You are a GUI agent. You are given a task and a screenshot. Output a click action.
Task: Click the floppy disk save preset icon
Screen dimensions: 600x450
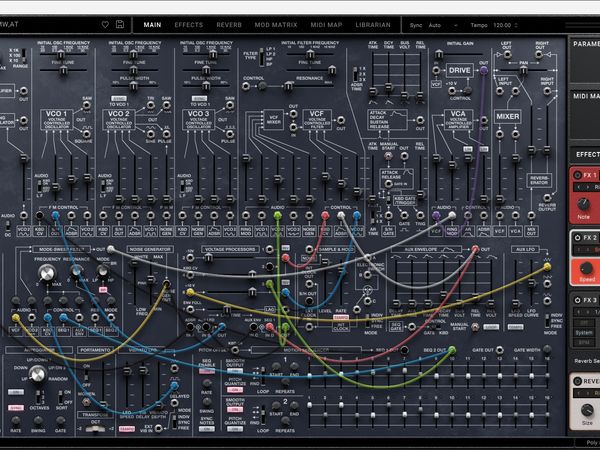(120, 24)
